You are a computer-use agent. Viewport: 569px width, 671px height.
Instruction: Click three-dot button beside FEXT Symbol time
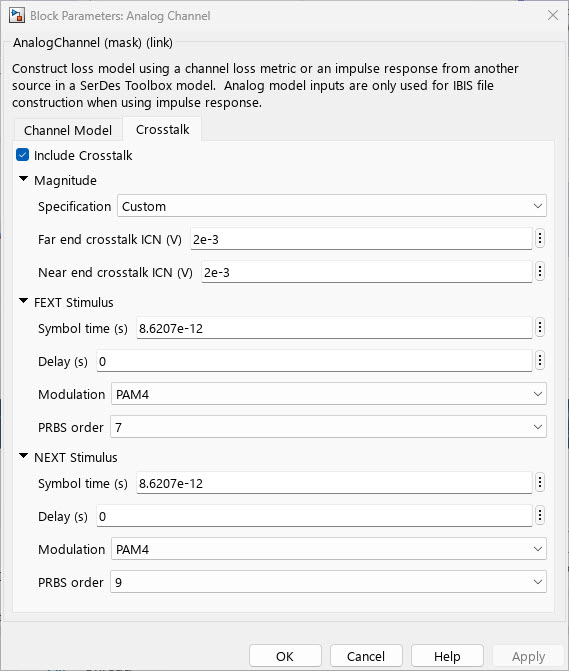(x=540, y=327)
